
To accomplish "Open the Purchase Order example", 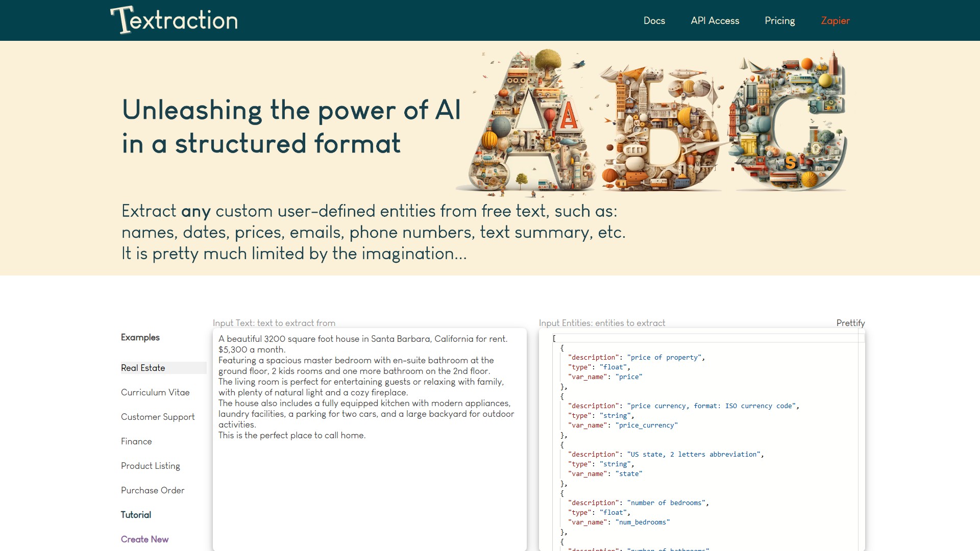I will (x=152, y=490).
